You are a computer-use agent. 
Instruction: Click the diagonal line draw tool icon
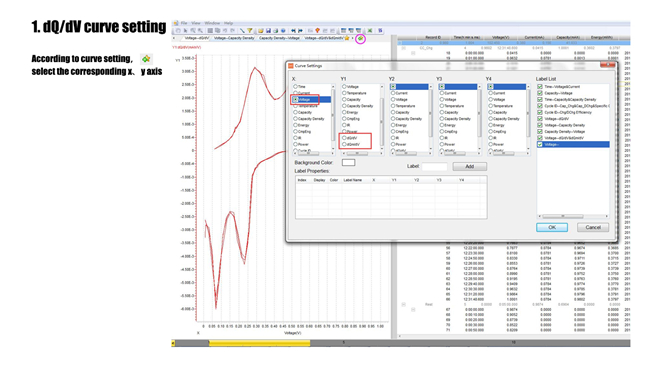(x=242, y=31)
